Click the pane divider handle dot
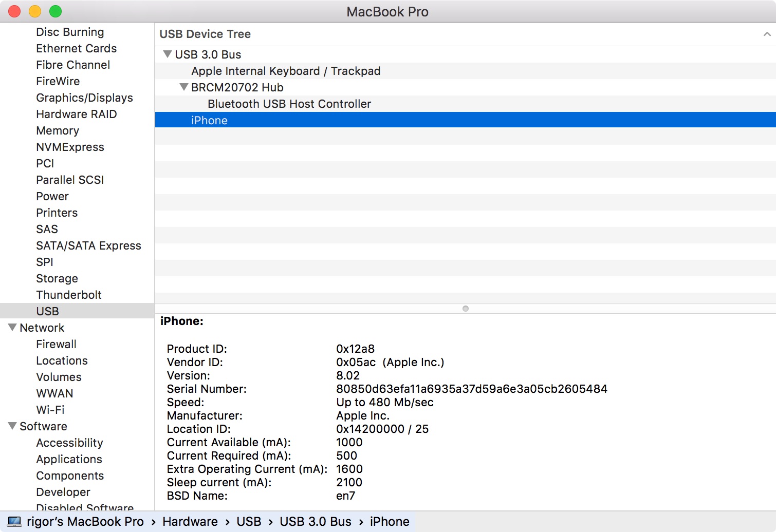This screenshot has width=776, height=532. tap(466, 309)
